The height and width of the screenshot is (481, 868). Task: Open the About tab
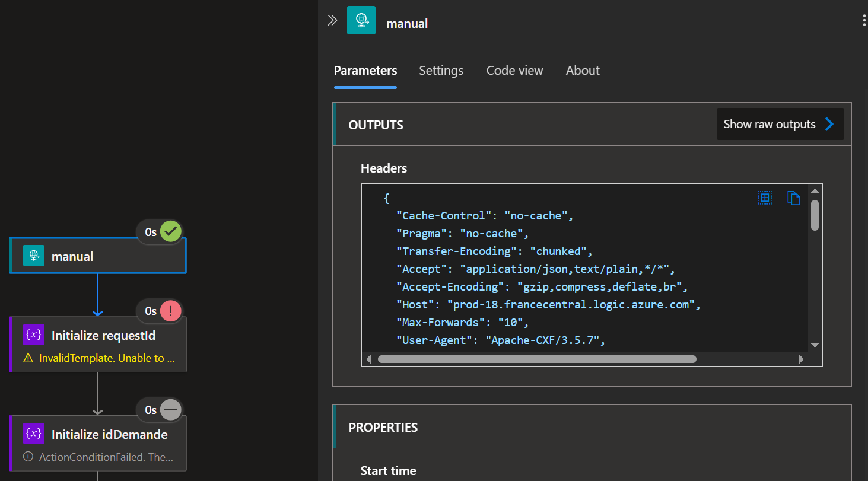[x=583, y=71]
